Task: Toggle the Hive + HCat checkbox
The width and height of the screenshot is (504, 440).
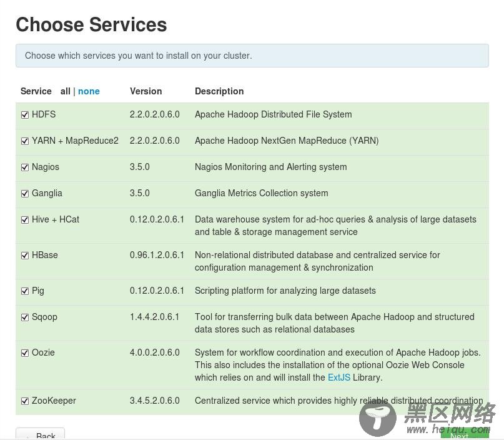Action: click(x=25, y=220)
